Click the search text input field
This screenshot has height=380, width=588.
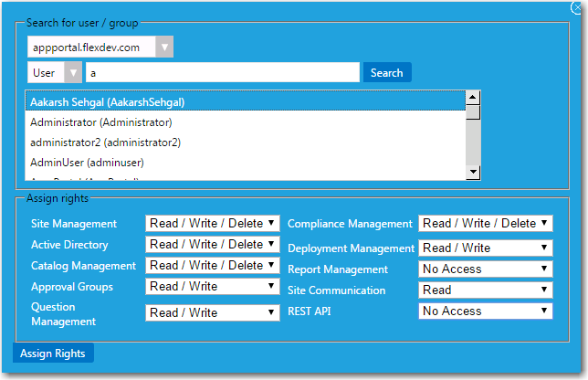coord(222,73)
